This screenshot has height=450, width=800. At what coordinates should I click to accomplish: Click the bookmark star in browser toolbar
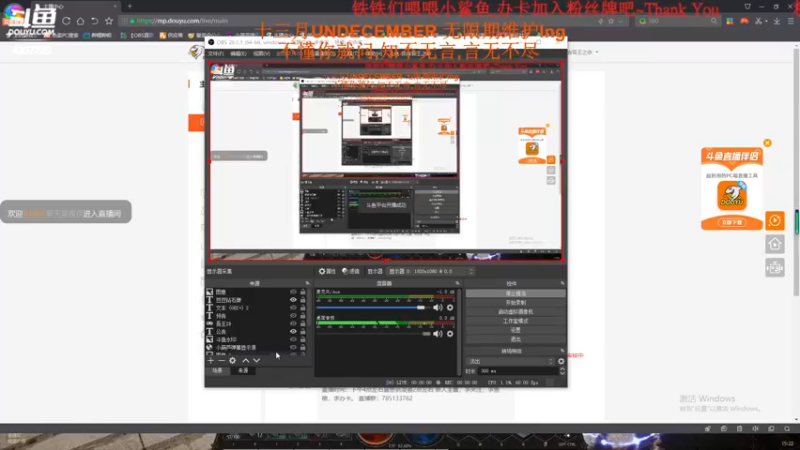click(x=109, y=21)
